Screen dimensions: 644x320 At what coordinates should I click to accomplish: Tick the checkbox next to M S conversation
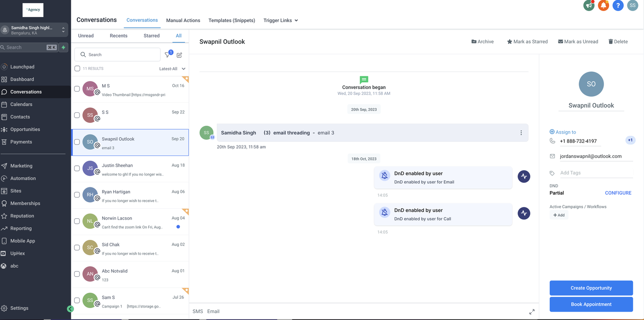point(77,89)
